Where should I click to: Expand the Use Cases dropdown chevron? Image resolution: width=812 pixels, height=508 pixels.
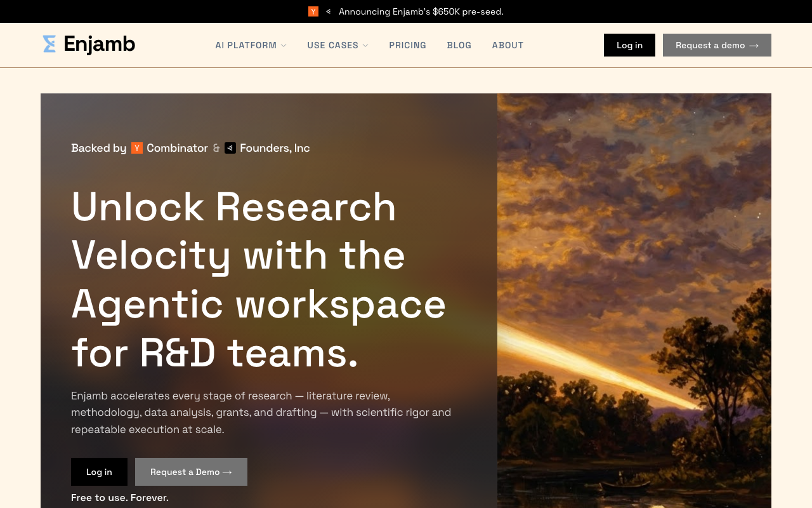365,46
